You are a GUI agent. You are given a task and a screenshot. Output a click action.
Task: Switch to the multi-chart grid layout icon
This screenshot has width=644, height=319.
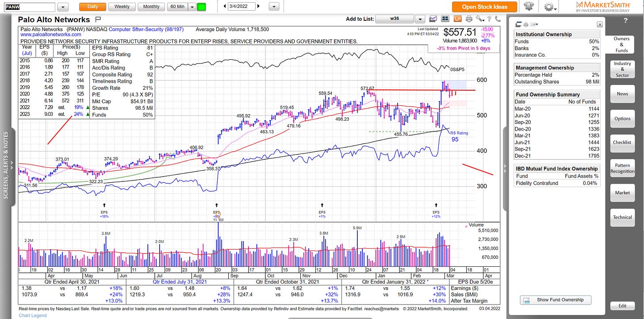click(x=445, y=19)
